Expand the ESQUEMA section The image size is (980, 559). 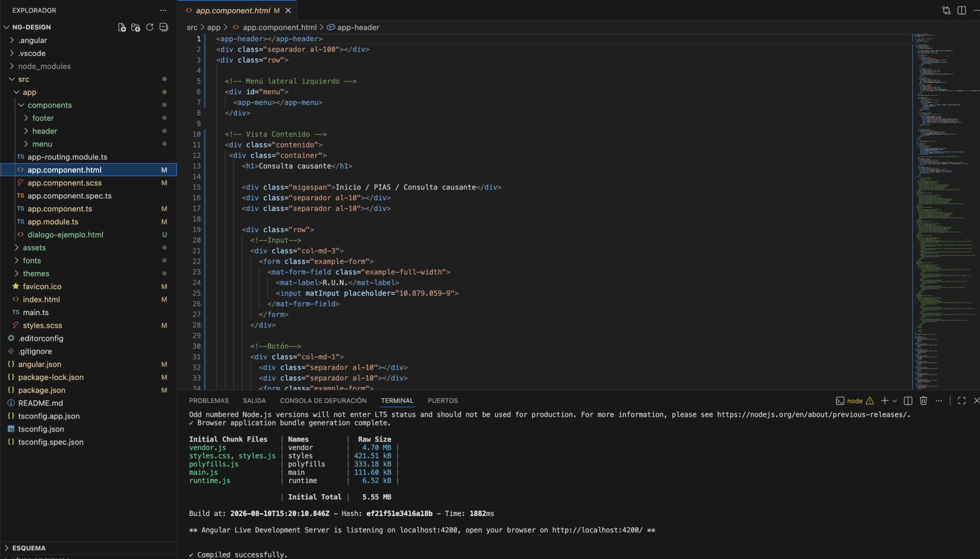tap(88, 548)
